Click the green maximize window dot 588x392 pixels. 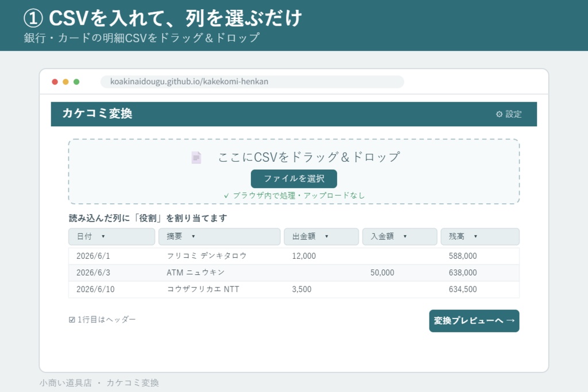pos(76,81)
